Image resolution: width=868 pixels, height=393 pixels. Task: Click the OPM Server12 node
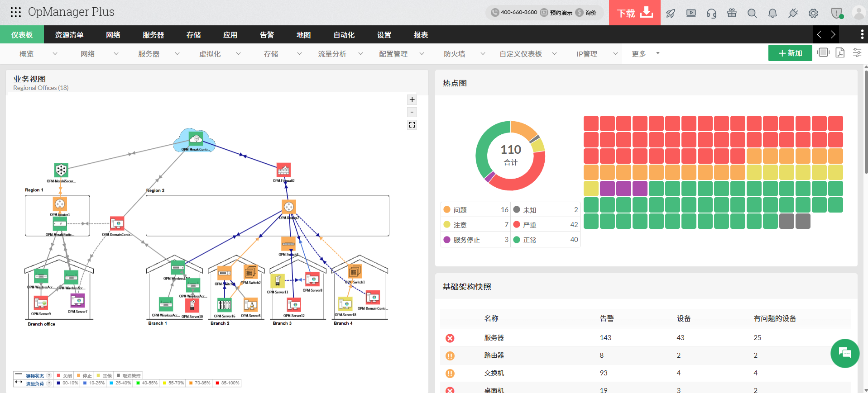coord(294,305)
